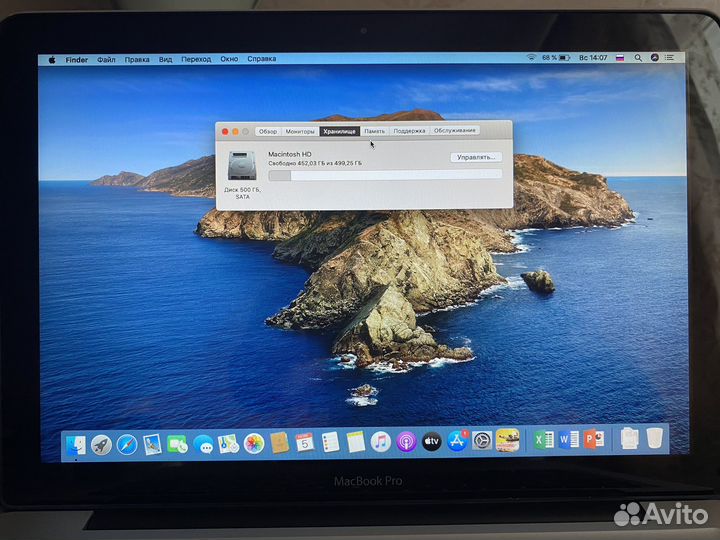Open the Calendar app

click(304, 443)
